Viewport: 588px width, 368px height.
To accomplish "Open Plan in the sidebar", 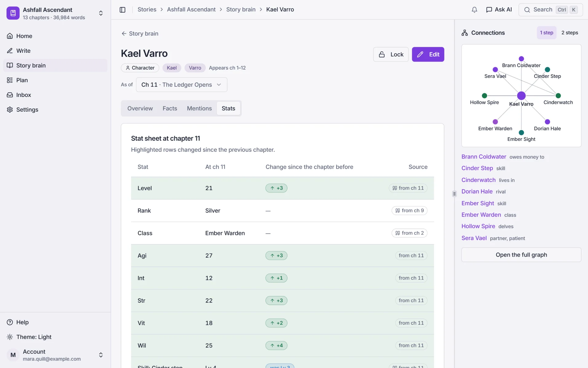I will (x=55, y=80).
